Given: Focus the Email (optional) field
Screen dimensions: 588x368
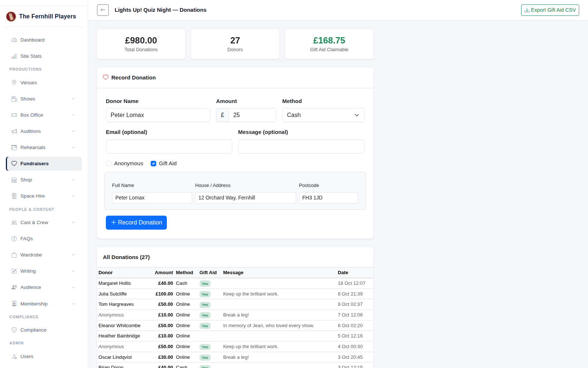Looking at the screenshot, I should 169,146.
